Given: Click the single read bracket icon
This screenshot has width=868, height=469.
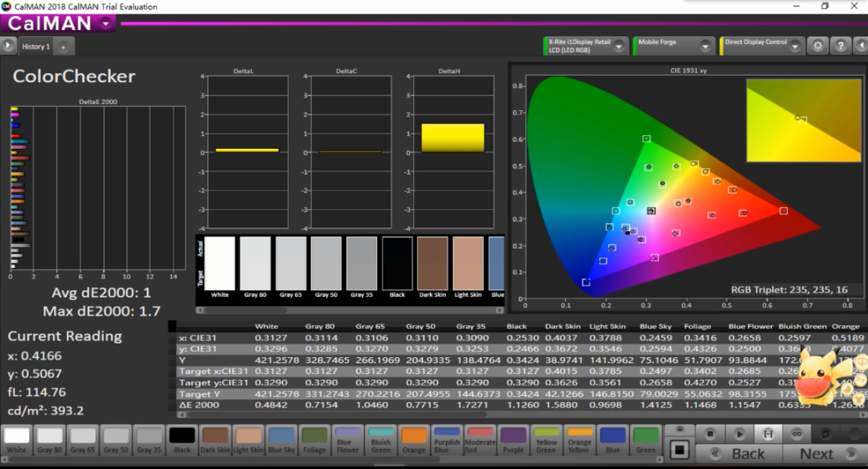Looking at the screenshot, I should coord(768,434).
